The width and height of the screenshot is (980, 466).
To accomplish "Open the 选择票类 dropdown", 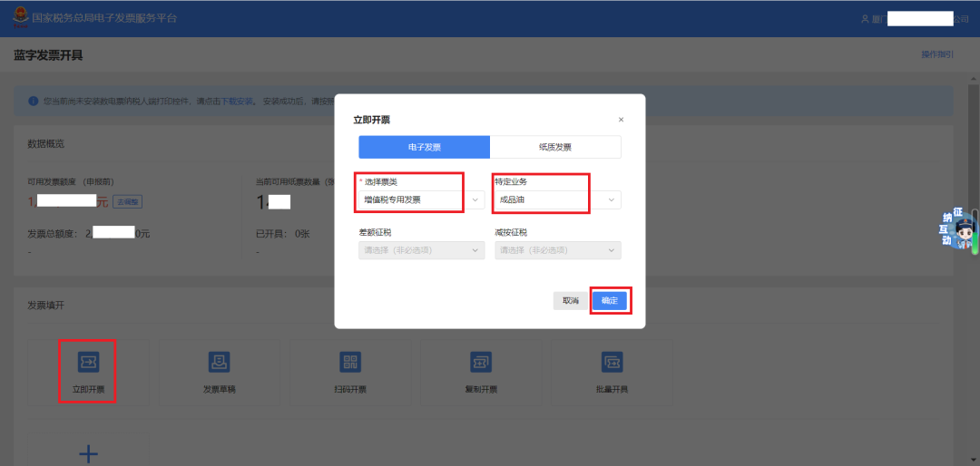I will tap(421, 199).
